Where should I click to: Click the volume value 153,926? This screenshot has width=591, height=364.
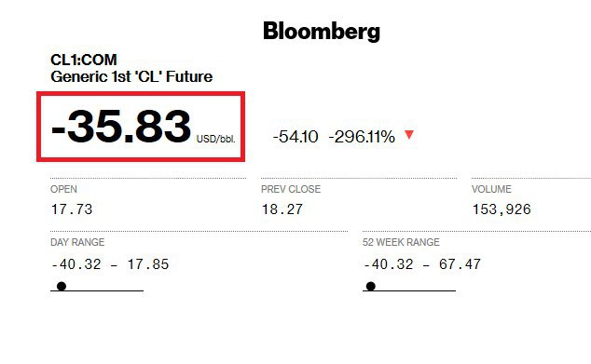click(502, 209)
